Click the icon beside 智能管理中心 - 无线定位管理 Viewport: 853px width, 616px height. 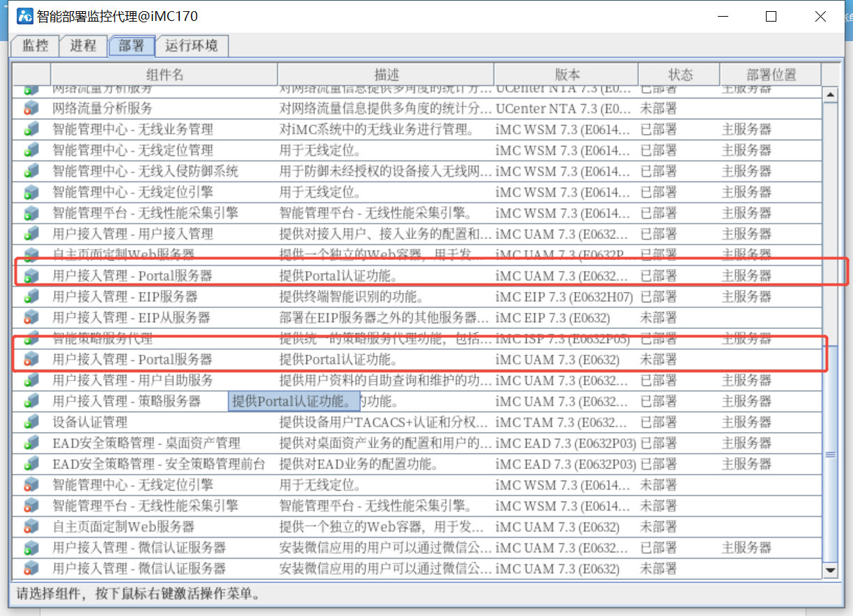pos(31,151)
